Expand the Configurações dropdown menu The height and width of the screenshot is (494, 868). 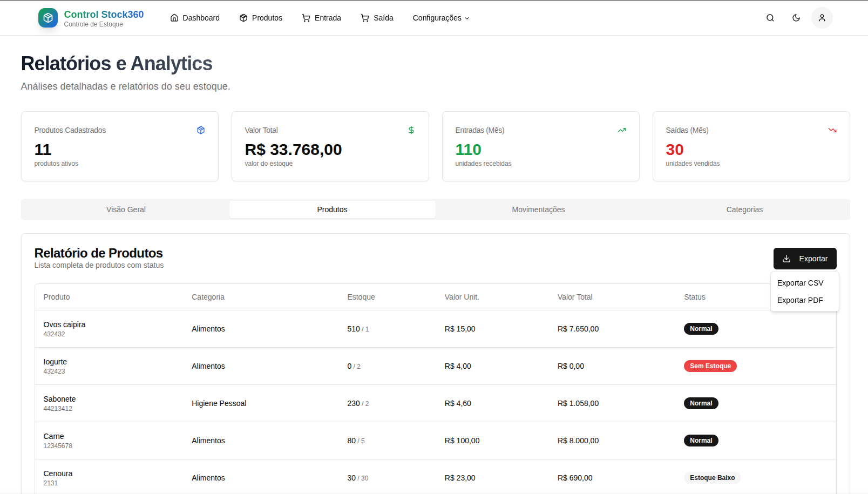(440, 18)
